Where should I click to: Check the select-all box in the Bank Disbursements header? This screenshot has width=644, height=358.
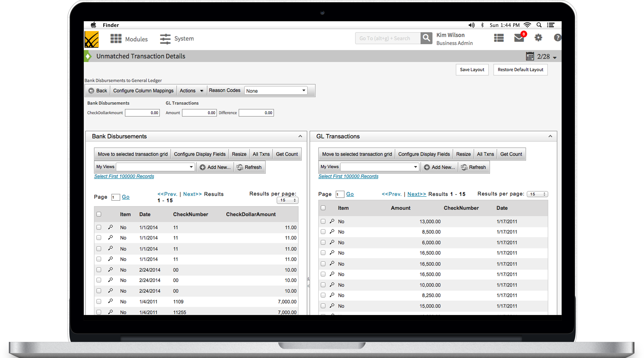(99, 214)
